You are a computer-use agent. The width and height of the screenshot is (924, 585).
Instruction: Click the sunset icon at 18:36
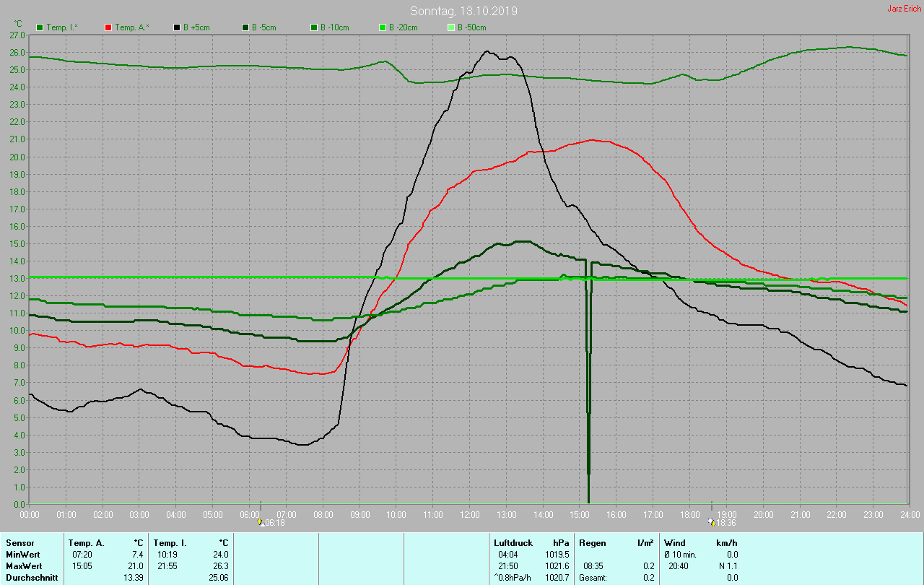point(711,521)
